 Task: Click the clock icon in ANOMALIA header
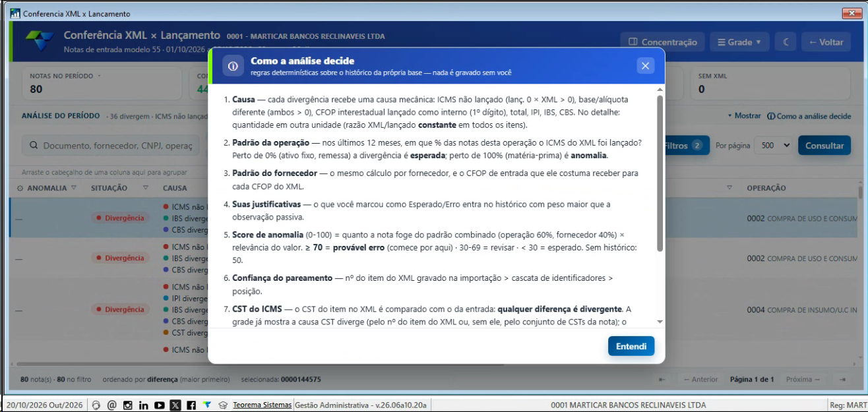click(x=19, y=188)
